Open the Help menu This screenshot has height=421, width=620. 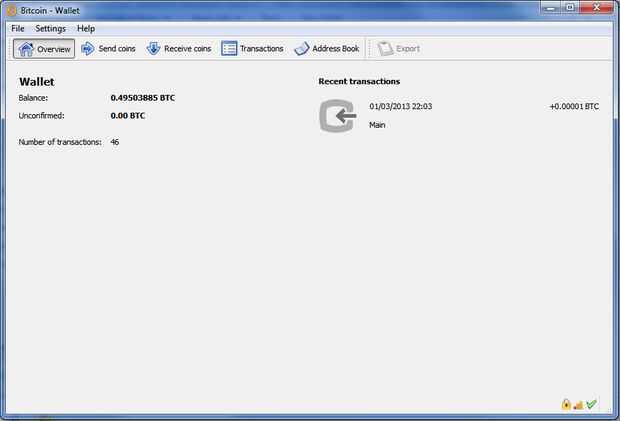click(x=86, y=28)
